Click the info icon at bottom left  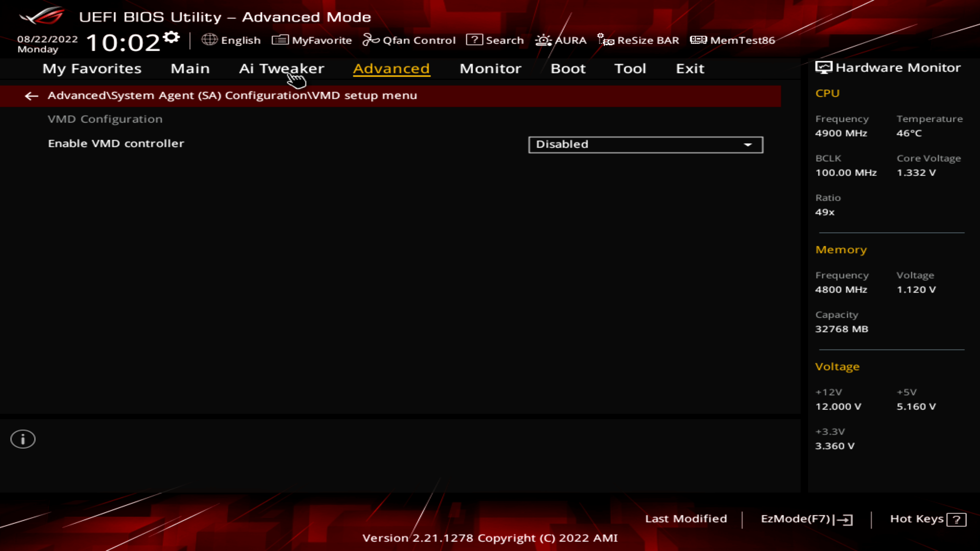point(23,439)
